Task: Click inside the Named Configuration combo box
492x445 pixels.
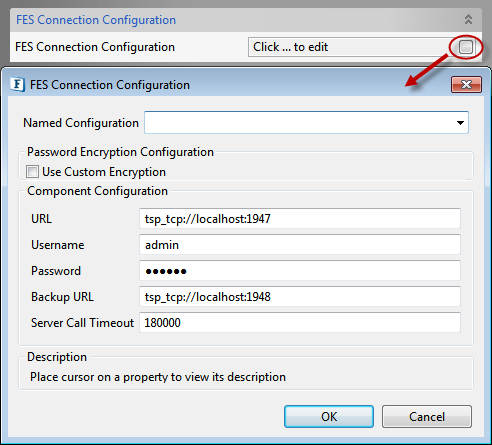Action: coord(306,123)
